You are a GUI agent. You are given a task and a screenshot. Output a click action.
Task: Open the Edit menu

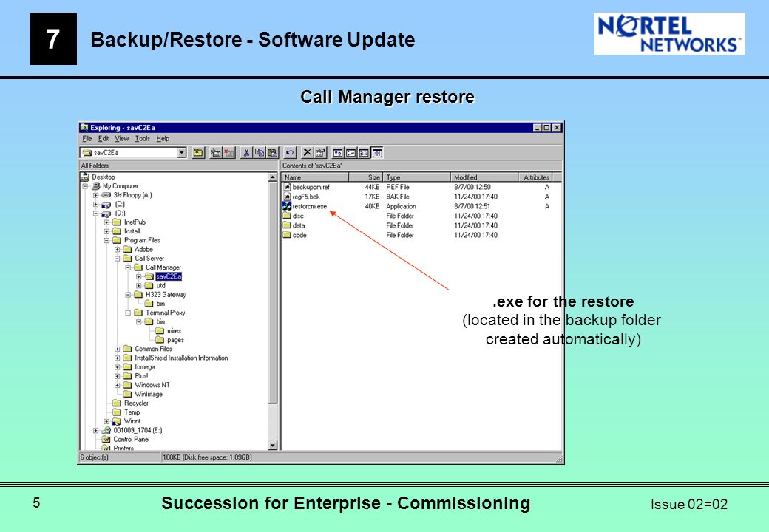tap(103, 139)
